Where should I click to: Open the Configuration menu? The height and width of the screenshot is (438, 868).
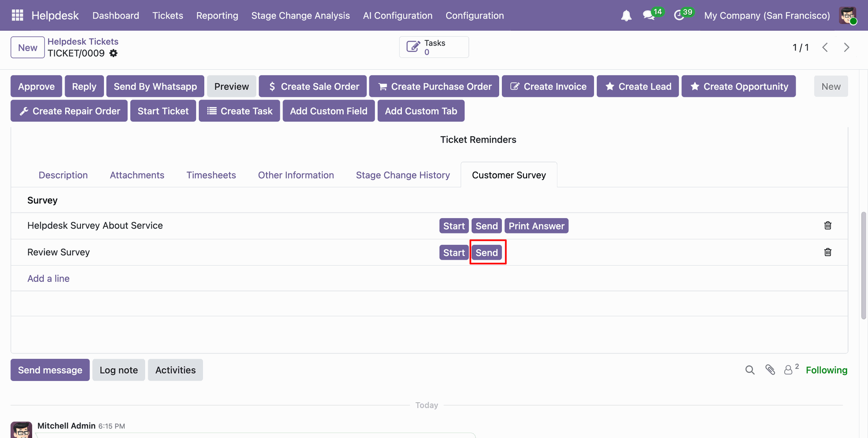click(x=474, y=16)
